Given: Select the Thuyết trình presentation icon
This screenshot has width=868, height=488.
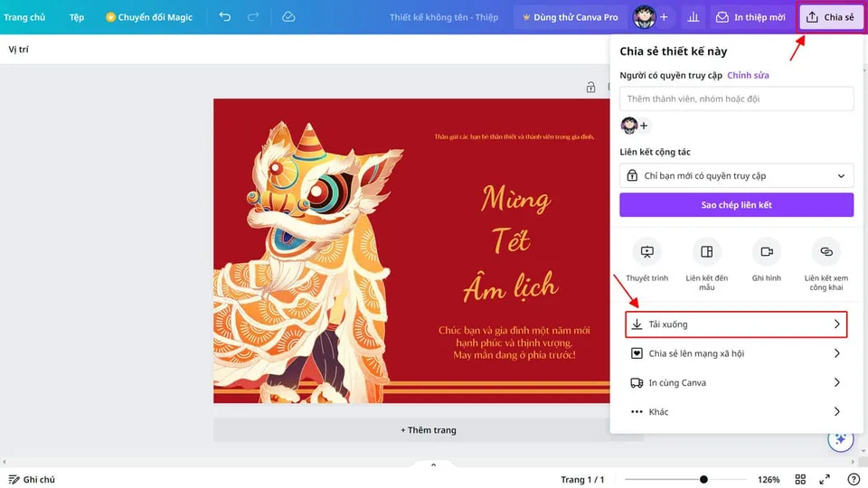Looking at the screenshot, I should pos(646,252).
